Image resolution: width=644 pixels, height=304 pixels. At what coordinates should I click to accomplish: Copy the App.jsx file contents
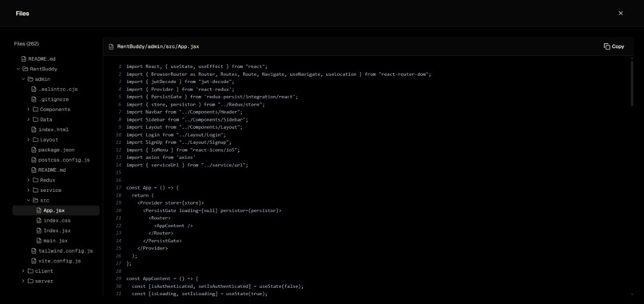click(614, 46)
